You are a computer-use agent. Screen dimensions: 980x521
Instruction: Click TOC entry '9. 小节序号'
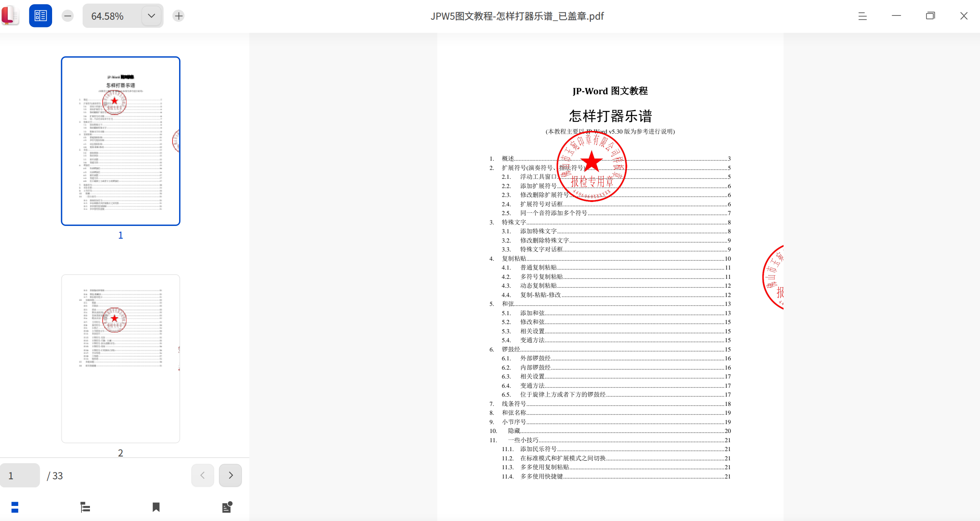(610, 422)
